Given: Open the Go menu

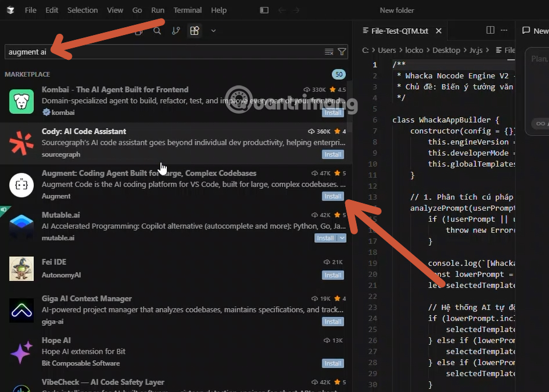Looking at the screenshot, I should [x=137, y=10].
